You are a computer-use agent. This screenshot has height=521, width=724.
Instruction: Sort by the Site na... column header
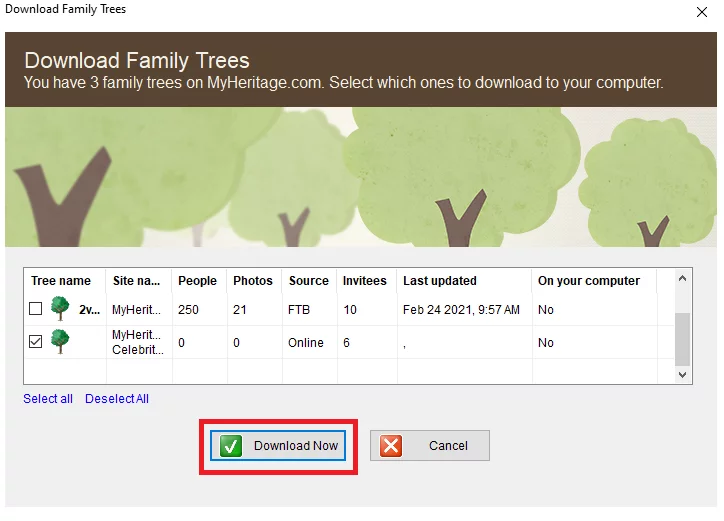pyautogui.click(x=139, y=281)
